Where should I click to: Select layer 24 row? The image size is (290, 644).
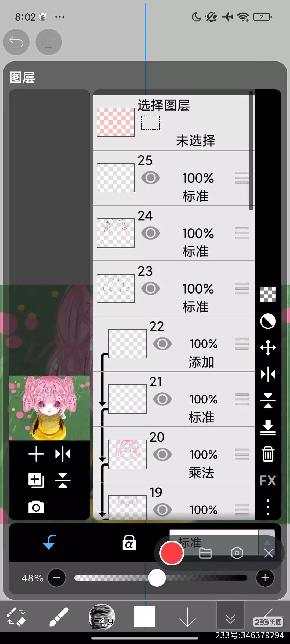174,233
